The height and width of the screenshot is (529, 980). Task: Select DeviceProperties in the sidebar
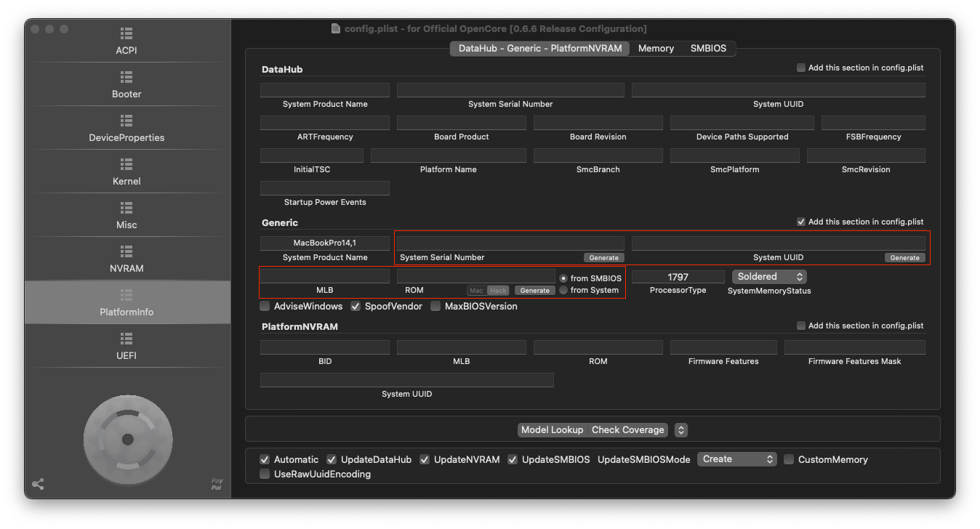click(x=126, y=129)
